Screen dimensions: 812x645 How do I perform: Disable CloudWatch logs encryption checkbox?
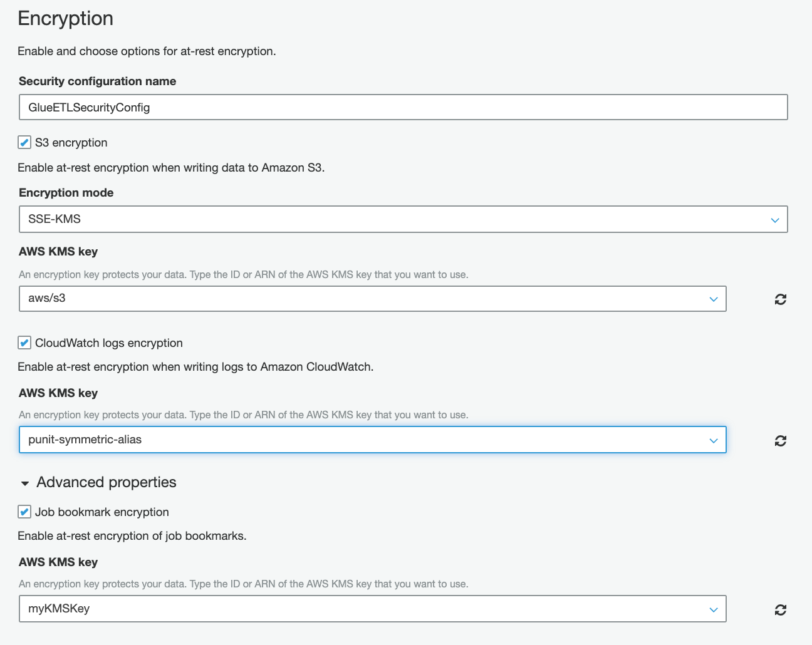coord(24,343)
